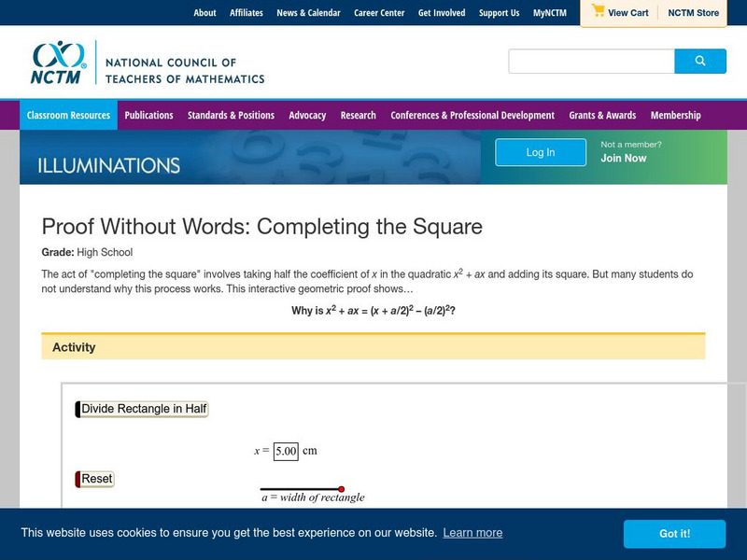
Task: Open Conferences & Professional Development menu
Action: [472, 116]
